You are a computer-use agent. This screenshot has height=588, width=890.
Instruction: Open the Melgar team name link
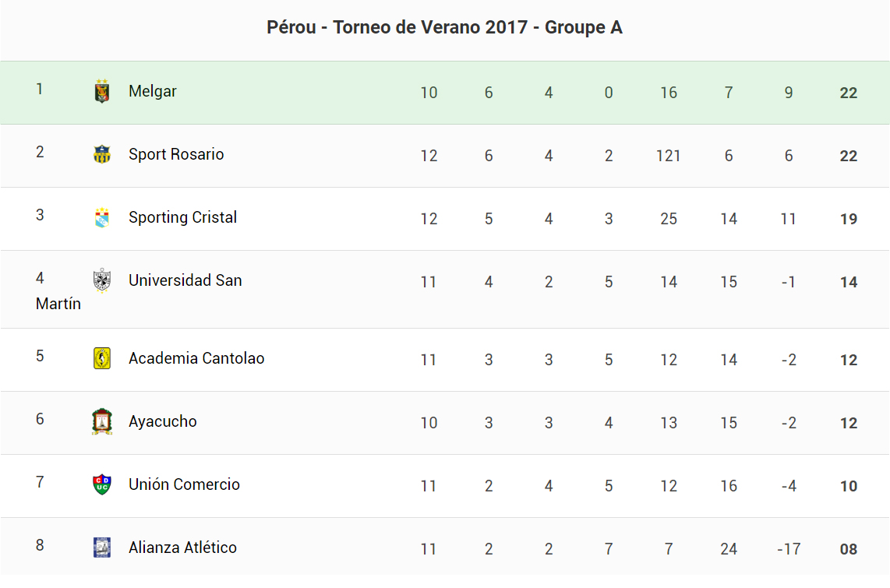coord(153,91)
